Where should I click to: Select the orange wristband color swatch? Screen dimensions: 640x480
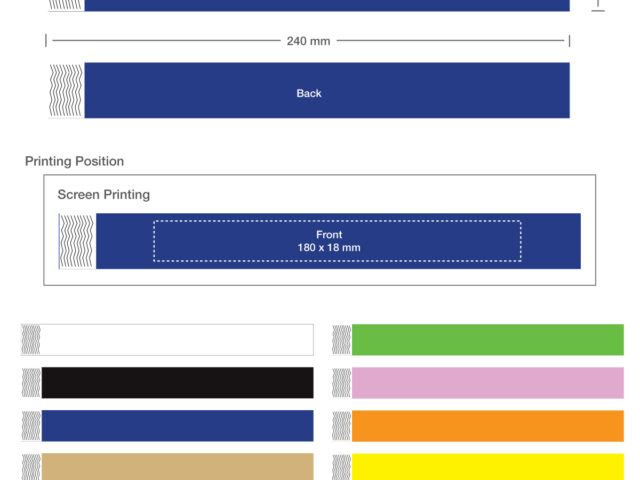tap(487, 426)
